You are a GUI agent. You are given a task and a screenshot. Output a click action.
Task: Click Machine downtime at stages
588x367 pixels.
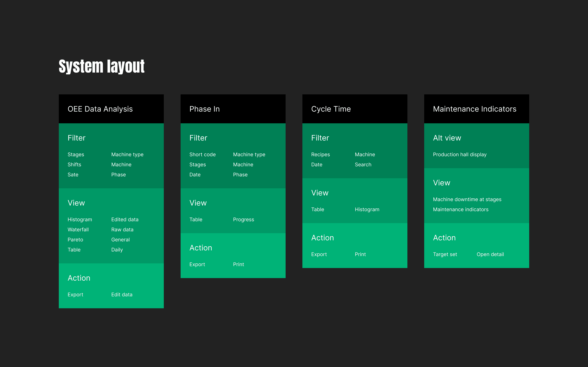467,199
